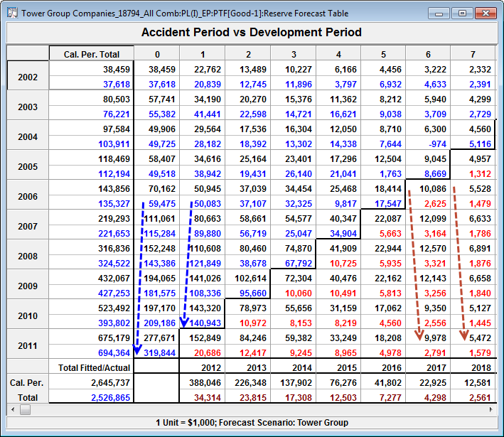
Task: Click the 2008 period 2 cell 38,678
Action: click(248, 263)
